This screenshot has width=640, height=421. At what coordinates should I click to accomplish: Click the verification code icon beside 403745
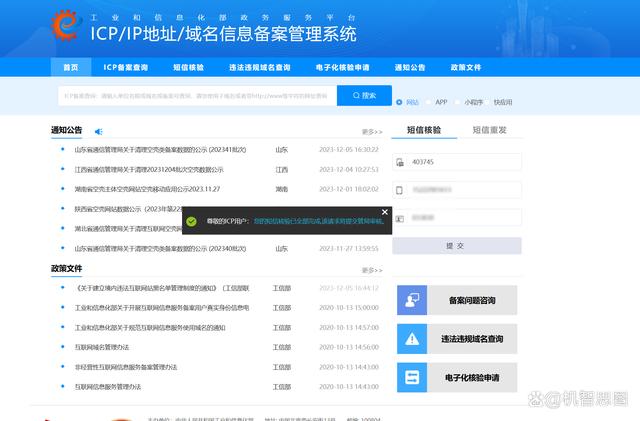click(x=400, y=161)
